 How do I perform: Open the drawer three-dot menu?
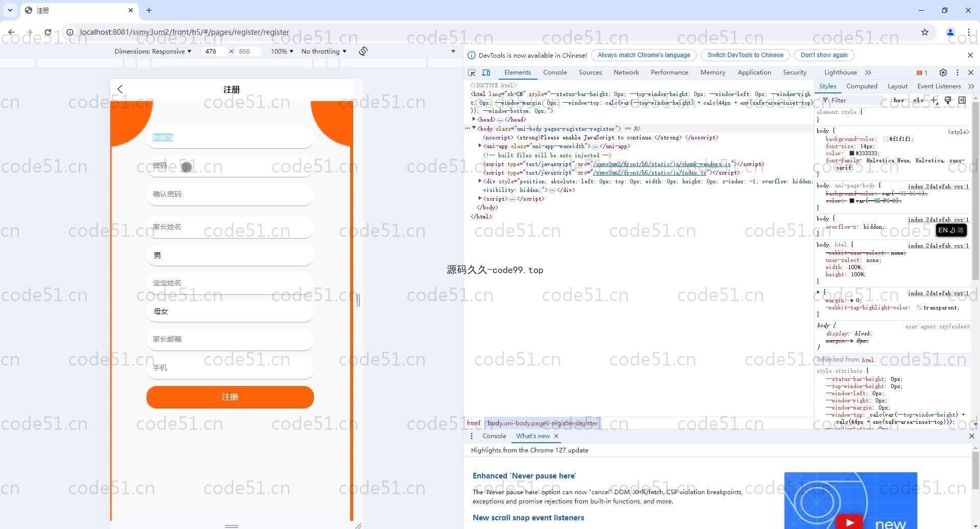472,436
